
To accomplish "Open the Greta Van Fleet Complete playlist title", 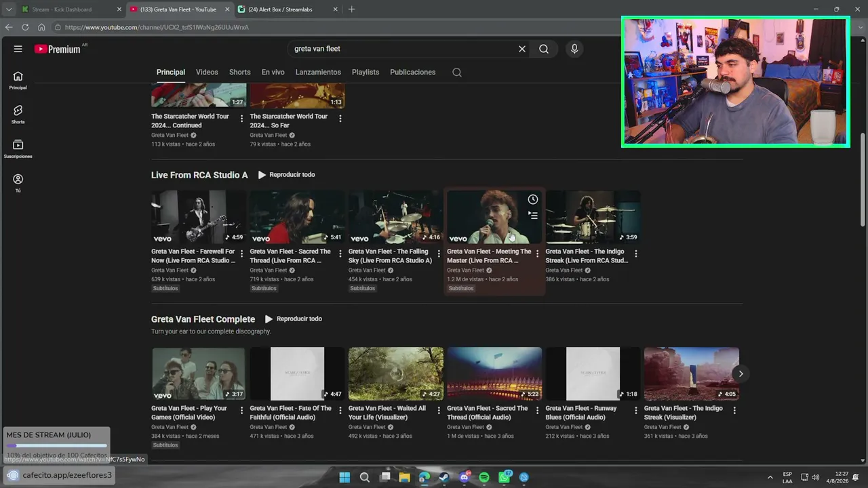I will click(203, 319).
